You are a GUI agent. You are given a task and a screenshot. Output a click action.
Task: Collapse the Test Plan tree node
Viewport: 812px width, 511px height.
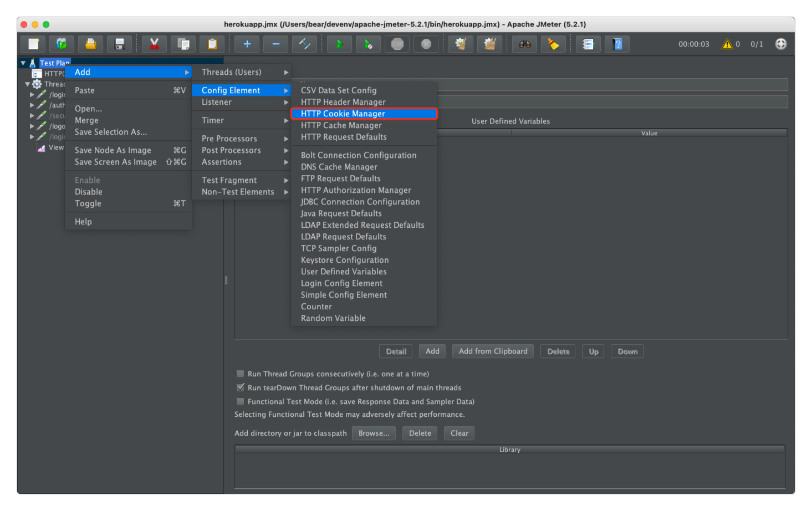click(23, 63)
